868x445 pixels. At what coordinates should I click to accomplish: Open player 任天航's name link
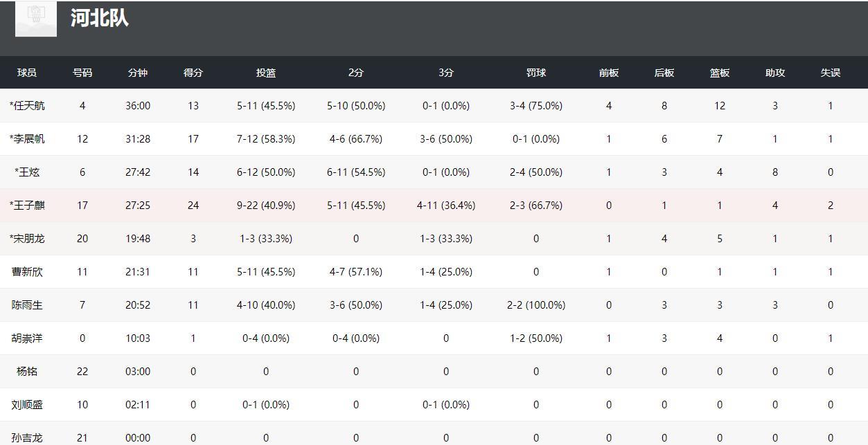[x=27, y=106]
